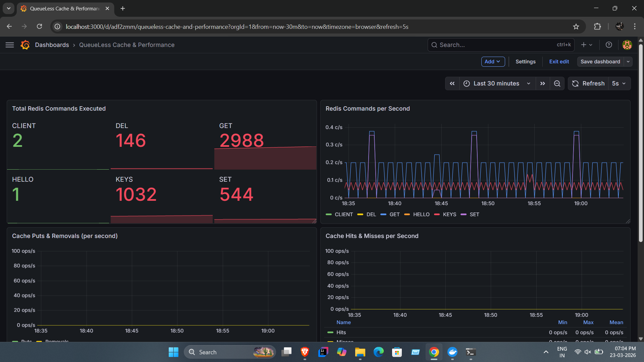
Task: Click the KEYS stat value 1032
Action: [x=136, y=194]
